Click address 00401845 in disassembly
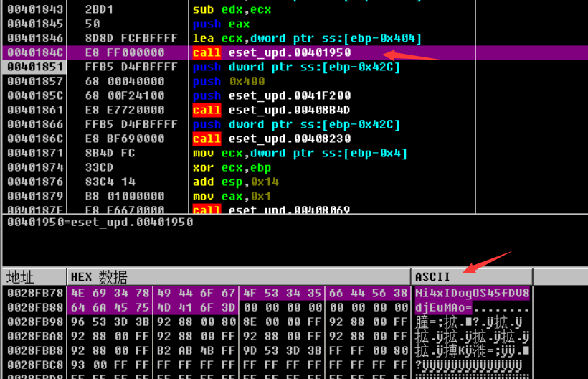This screenshot has width=588, height=379. 35,24
